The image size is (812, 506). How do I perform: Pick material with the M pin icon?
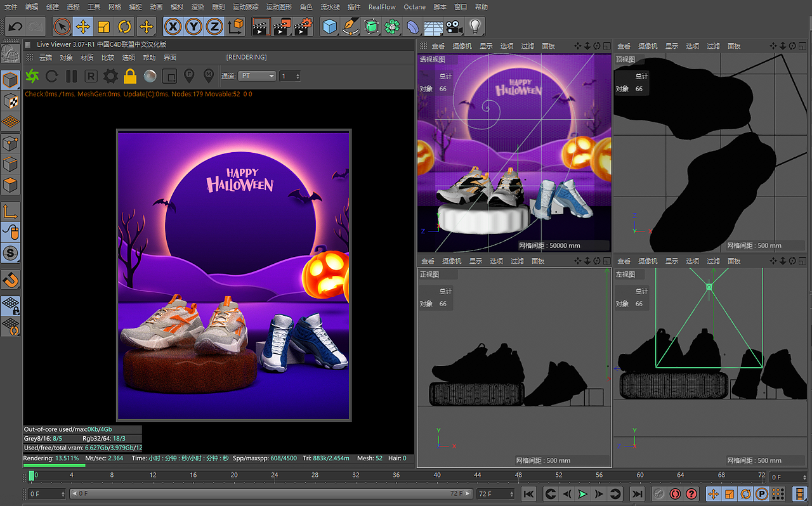208,77
